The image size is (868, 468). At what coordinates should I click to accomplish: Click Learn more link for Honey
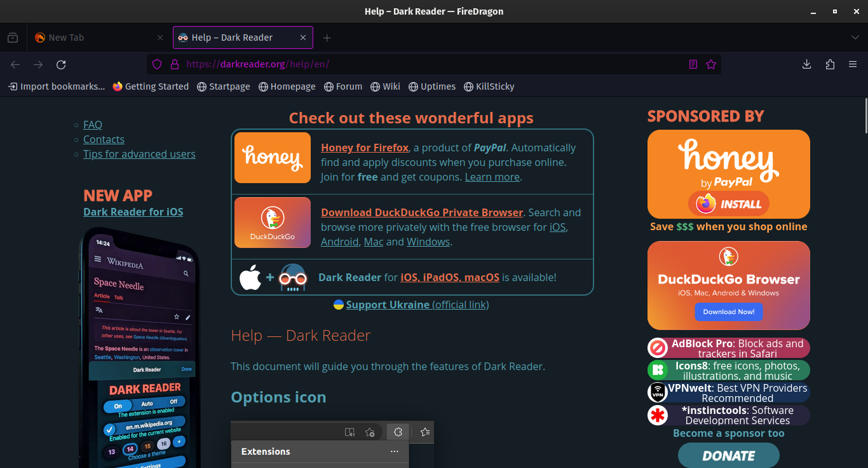492,177
